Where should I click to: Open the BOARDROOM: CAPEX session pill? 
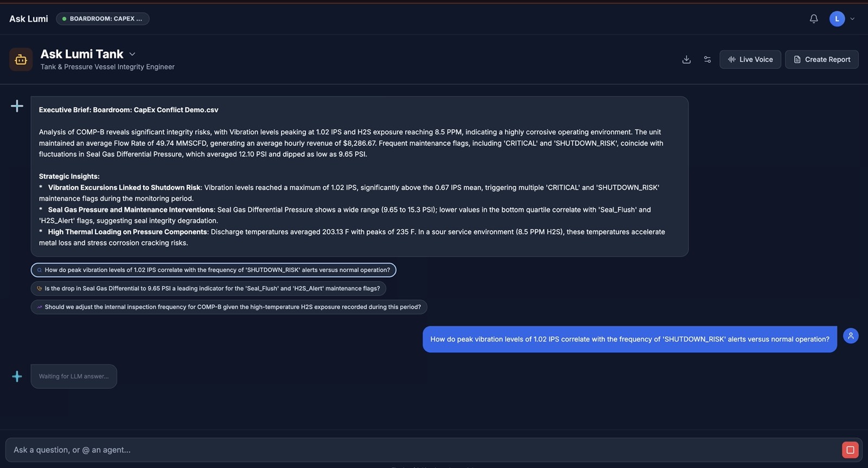pos(103,19)
